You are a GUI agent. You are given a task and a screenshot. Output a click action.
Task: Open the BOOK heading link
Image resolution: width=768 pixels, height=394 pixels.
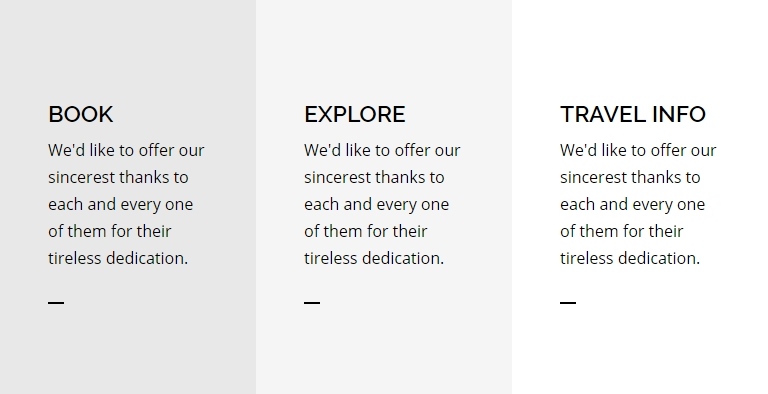tap(81, 114)
